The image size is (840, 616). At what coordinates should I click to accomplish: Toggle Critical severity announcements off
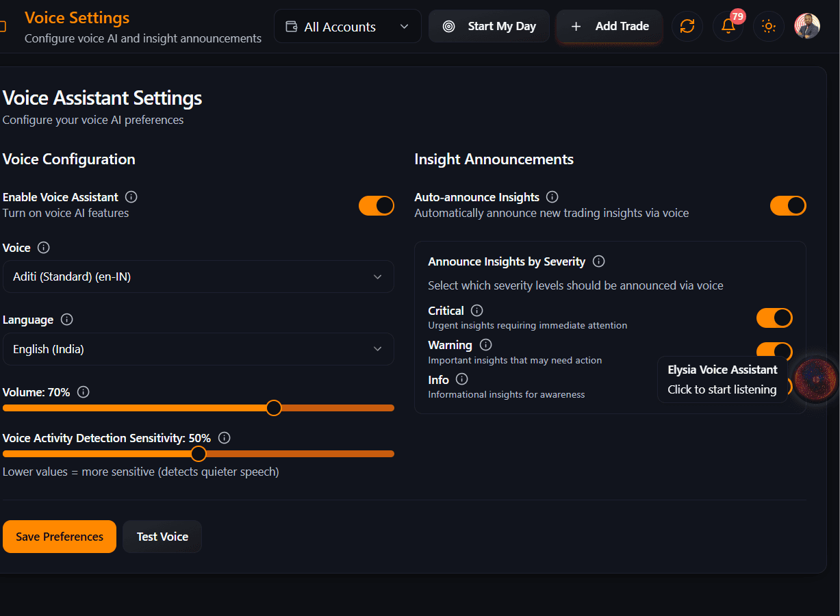774,318
